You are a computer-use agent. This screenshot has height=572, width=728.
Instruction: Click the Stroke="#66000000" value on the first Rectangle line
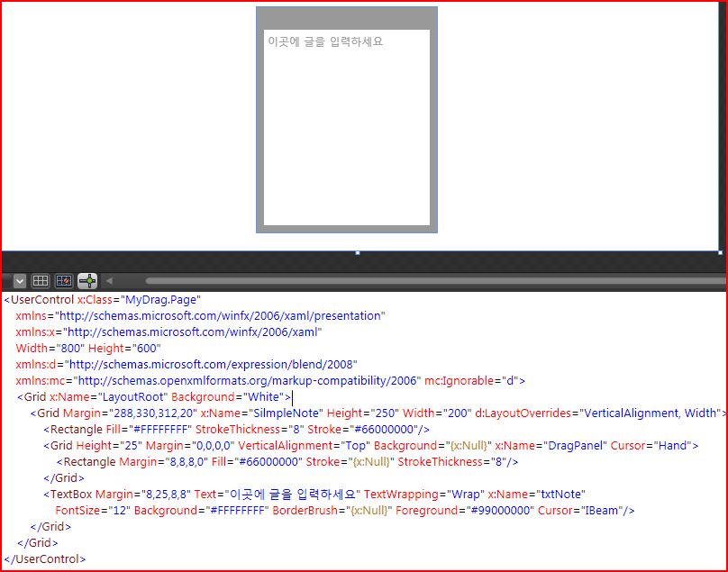(386, 430)
